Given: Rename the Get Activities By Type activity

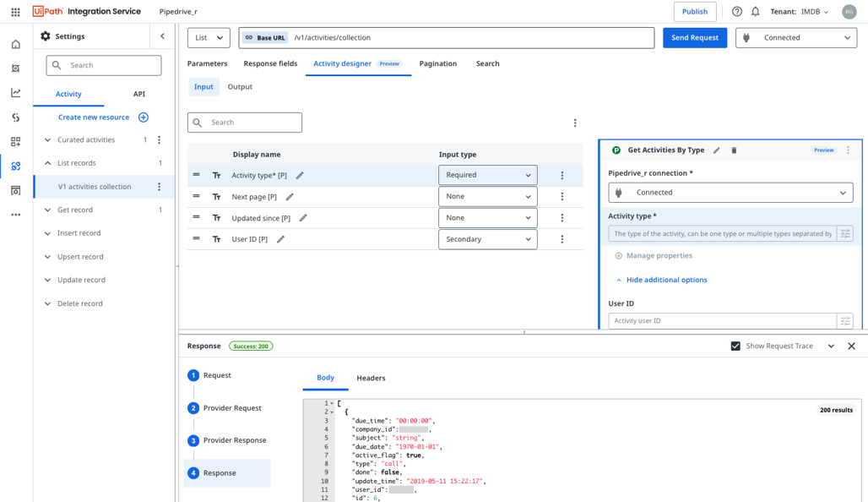Looking at the screenshot, I should (716, 150).
